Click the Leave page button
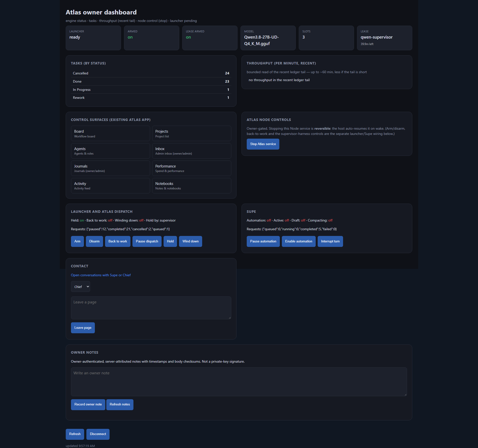Screen dimensions: 478x448 click(83, 328)
